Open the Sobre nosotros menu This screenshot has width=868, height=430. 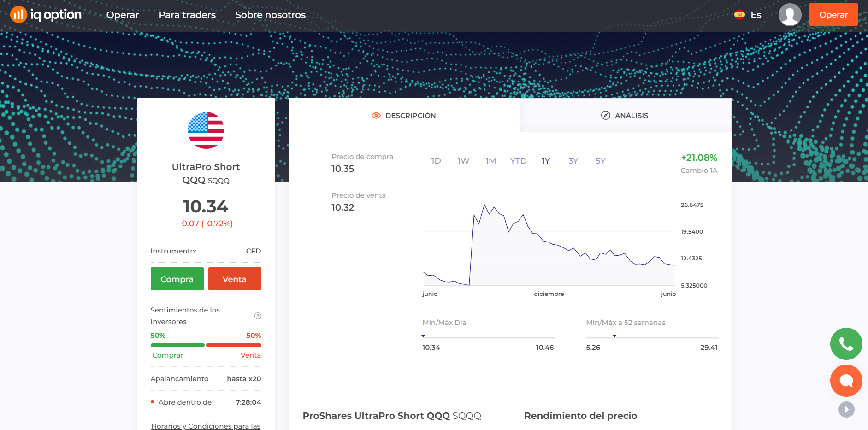click(x=270, y=15)
